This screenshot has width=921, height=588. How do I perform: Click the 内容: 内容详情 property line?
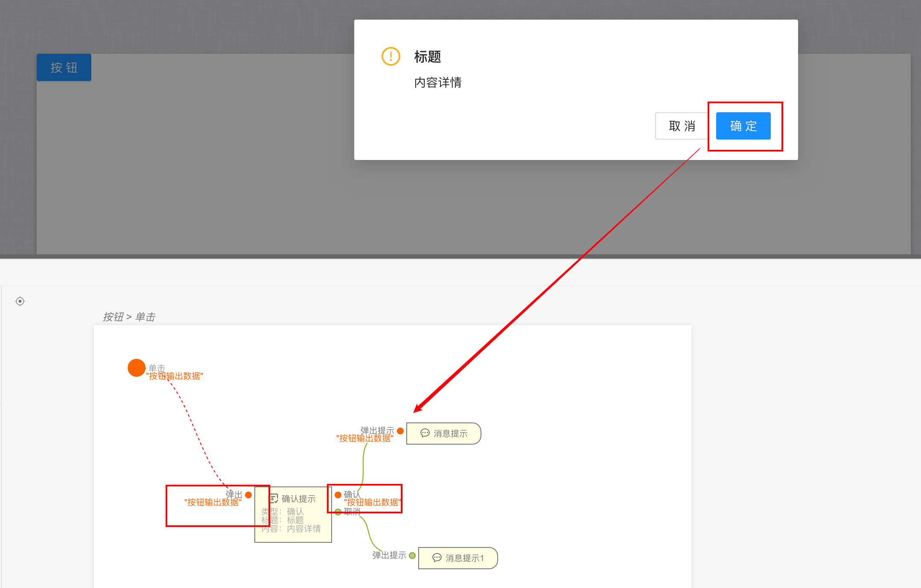pyautogui.click(x=291, y=529)
